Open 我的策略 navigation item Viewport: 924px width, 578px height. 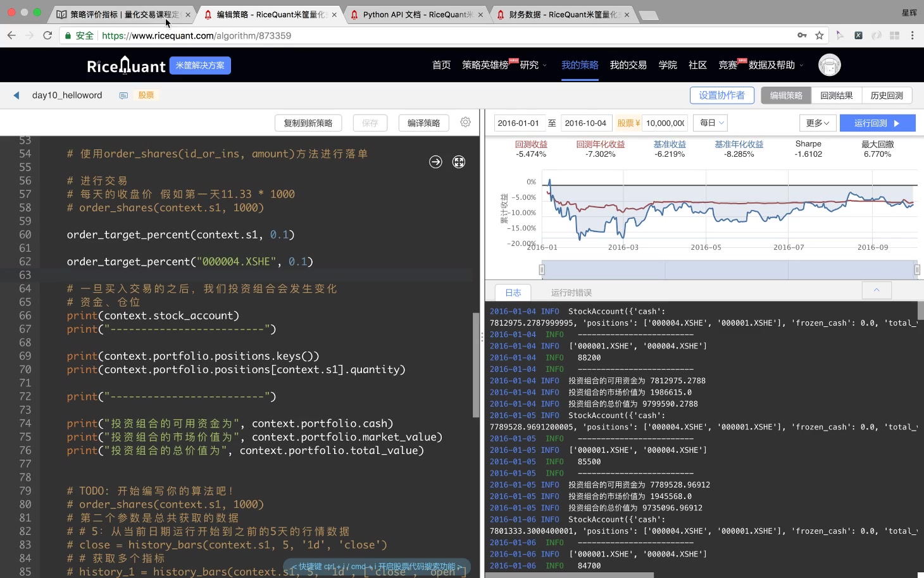point(580,65)
